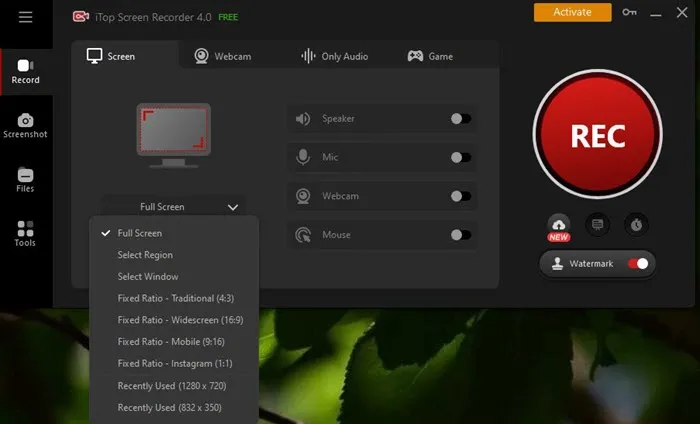The height and width of the screenshot is (424, 700).
Task: Enable the Mouse effects switch
Action: 461,235
